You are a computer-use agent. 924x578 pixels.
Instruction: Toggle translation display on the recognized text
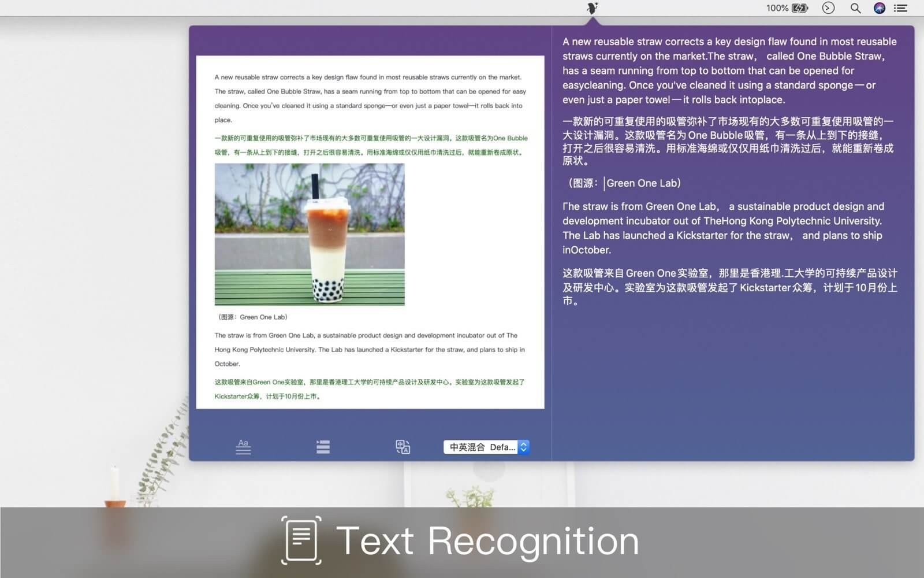pos(403,446)
